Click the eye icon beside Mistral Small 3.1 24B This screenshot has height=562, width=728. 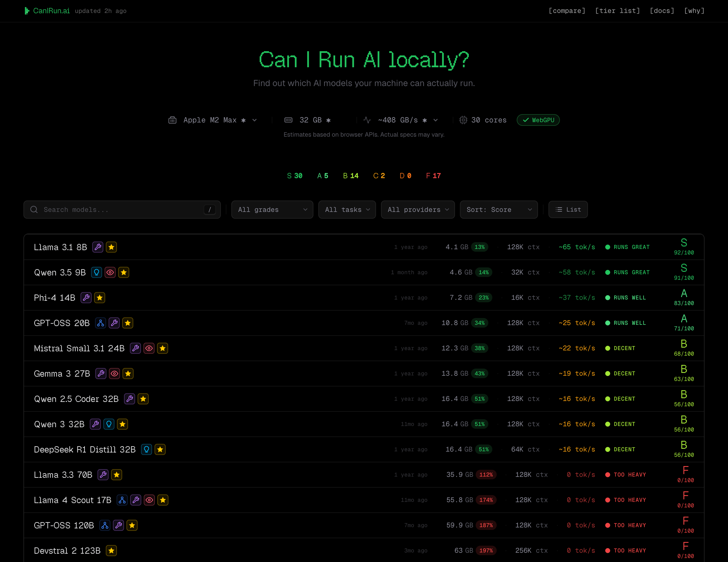tap(149, 348)
